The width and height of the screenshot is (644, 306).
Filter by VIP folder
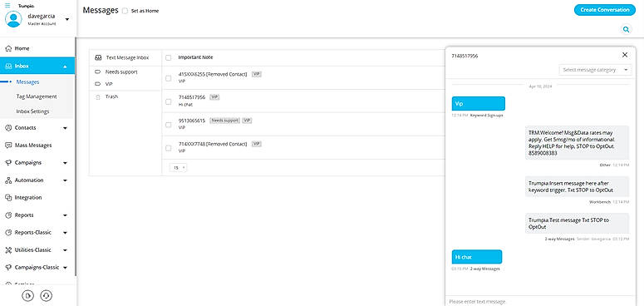[x=109, y=84]
